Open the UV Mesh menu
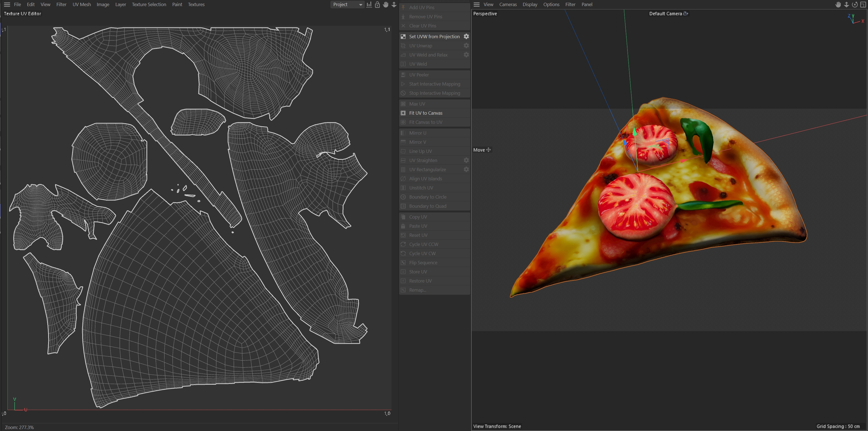 (82, 4)
